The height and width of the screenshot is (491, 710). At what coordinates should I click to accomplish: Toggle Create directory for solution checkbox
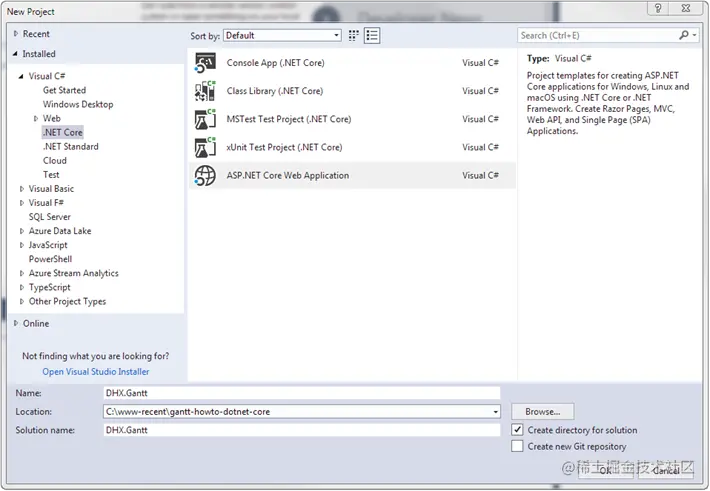click(517, 429)
